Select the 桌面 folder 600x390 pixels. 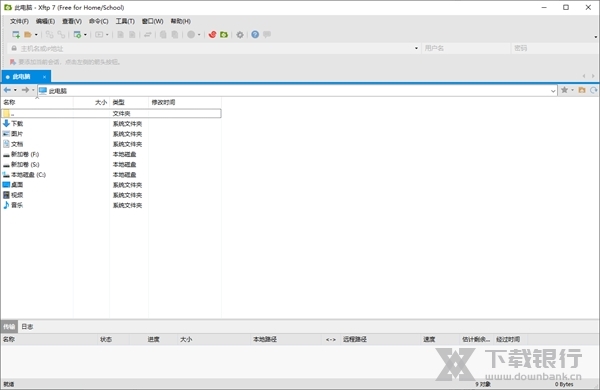(x=17, y=185)
